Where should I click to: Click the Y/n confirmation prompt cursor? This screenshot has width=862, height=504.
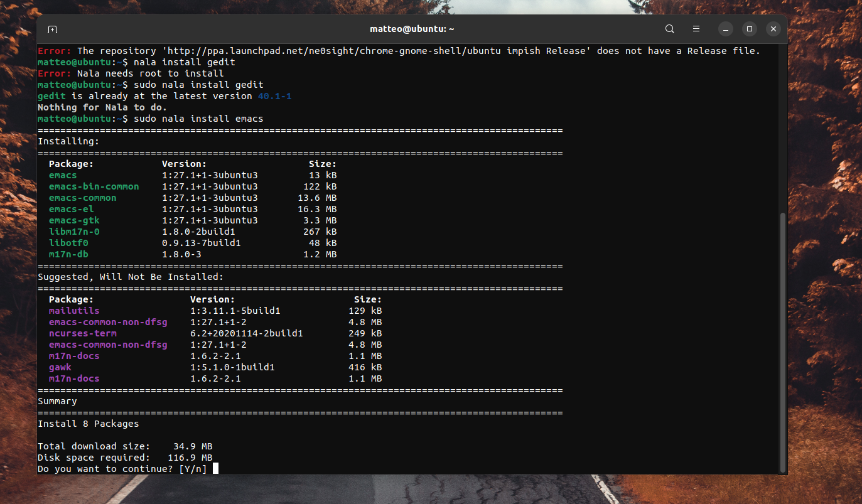(x=215, y=468)
